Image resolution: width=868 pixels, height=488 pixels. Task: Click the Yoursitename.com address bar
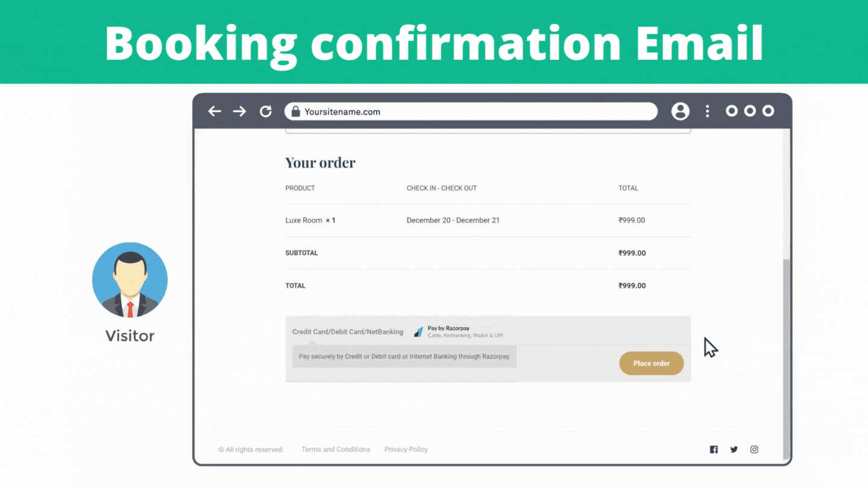[x=470, y=111]
